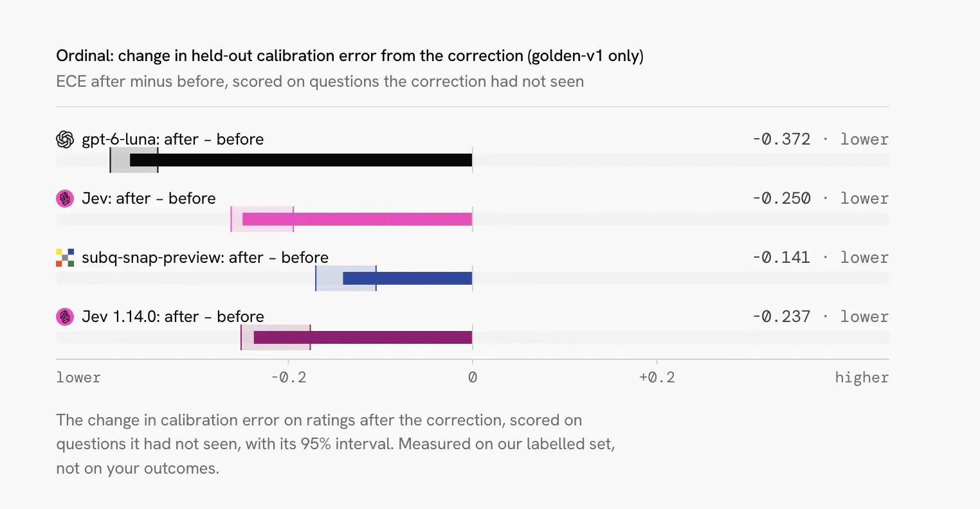
Task: Click the OpenAI logo beside gpt-6-luna
Action: click(x=65, y=139)
